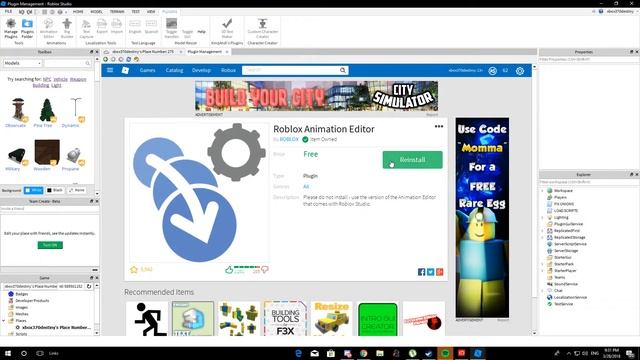The width and height of the screenshot is (640, 360).
Task: Click the vote ratio bar under plugin image
Action: pyautogui.click(x=247, y=267)
